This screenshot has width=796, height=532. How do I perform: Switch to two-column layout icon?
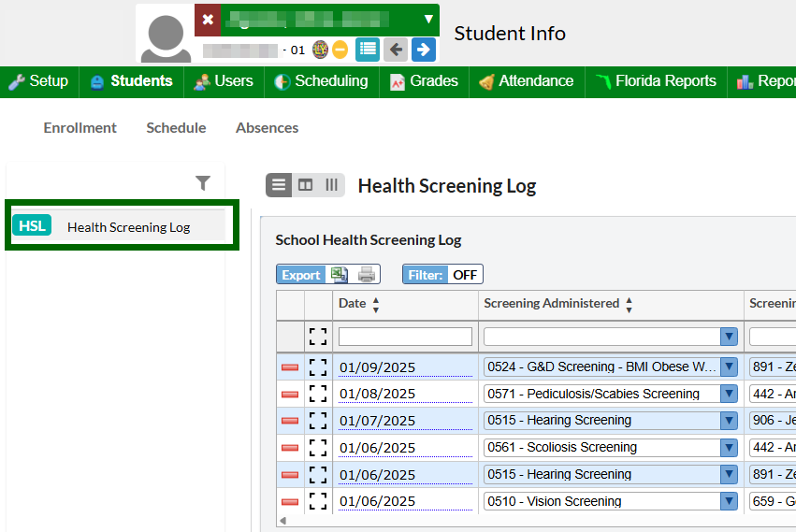click(x=305, y=185)
